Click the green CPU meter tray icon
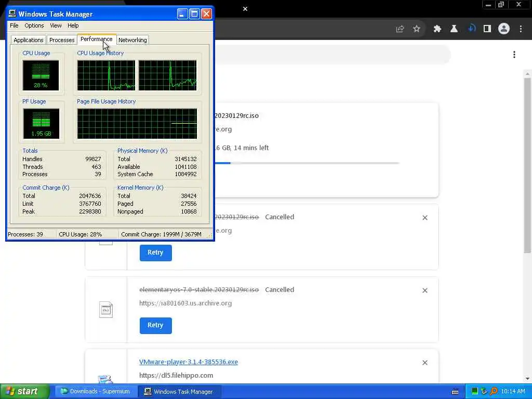This screenshot has height=399, width=532. (x=475, y=392)
